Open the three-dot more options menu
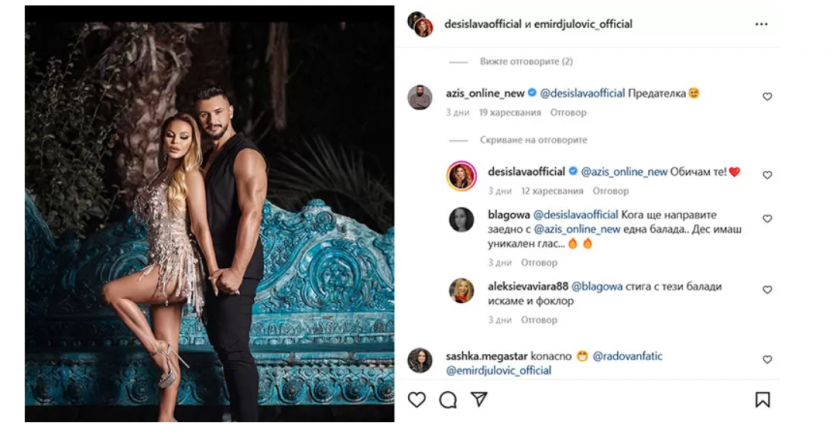 coord(761,24)
